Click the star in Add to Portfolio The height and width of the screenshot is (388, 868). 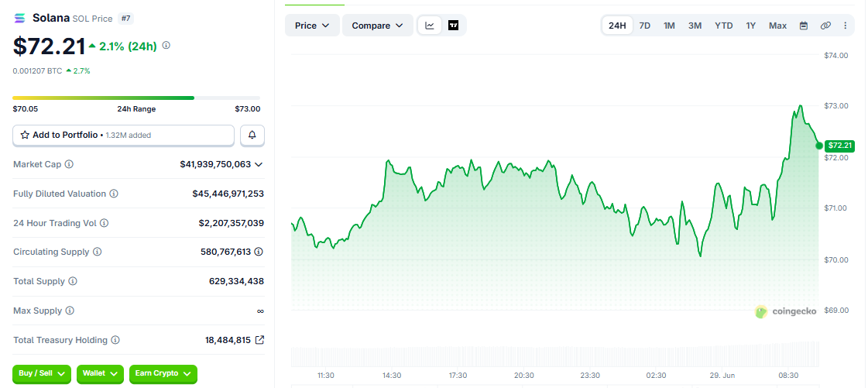25,135
